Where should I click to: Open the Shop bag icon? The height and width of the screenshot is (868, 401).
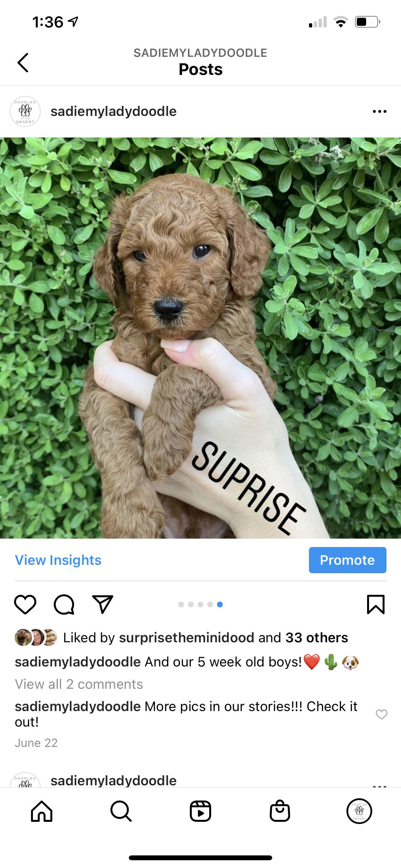(x=280, y=811)
